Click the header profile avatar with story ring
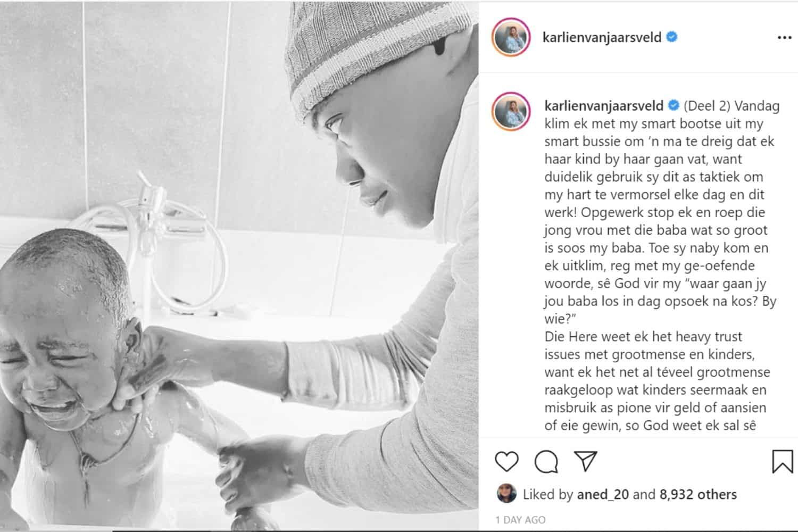Screen dimensions: 798x532 pyautogui.click(x=511, y=37)
